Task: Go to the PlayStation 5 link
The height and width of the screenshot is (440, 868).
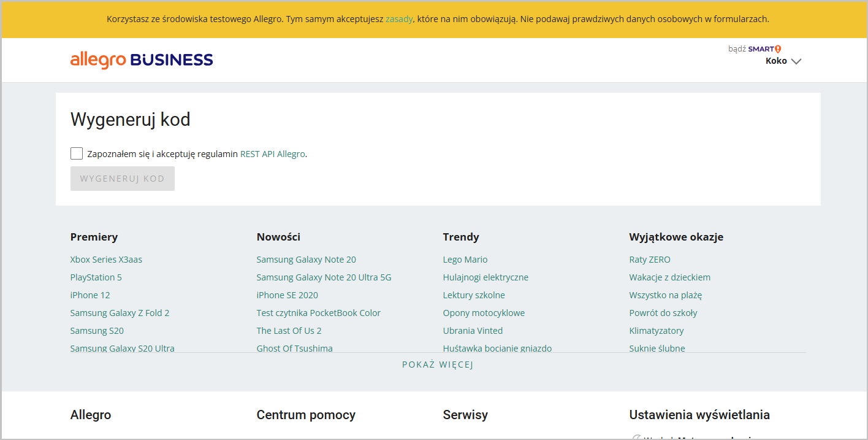Action: click(96, 277)
